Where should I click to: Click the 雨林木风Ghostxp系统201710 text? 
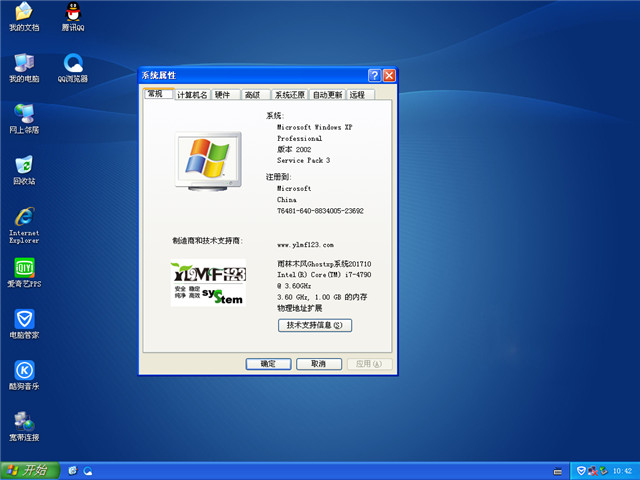(324, 264)
